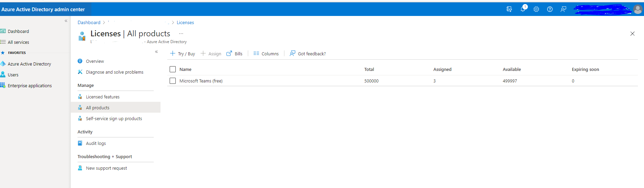This screenshot has height=188, width=644.
Task: Sort by the Assigned column header
Action: click(442, 69)
